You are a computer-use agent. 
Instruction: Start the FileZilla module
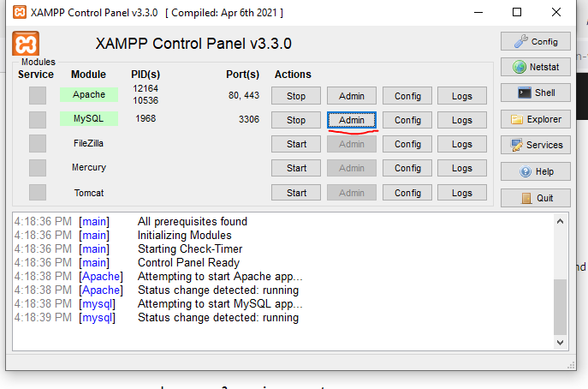coord(296,144)
